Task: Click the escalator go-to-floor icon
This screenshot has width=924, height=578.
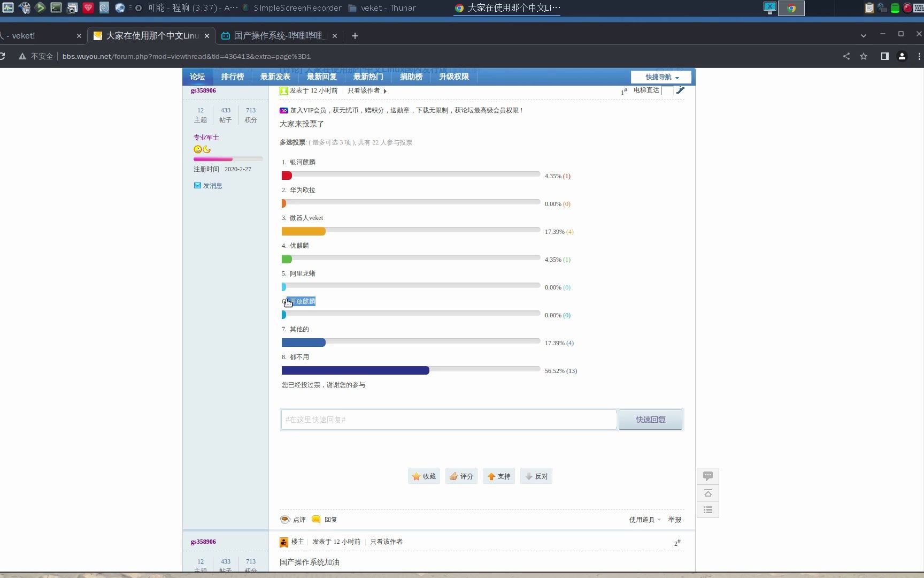Action: coord(680,90)
